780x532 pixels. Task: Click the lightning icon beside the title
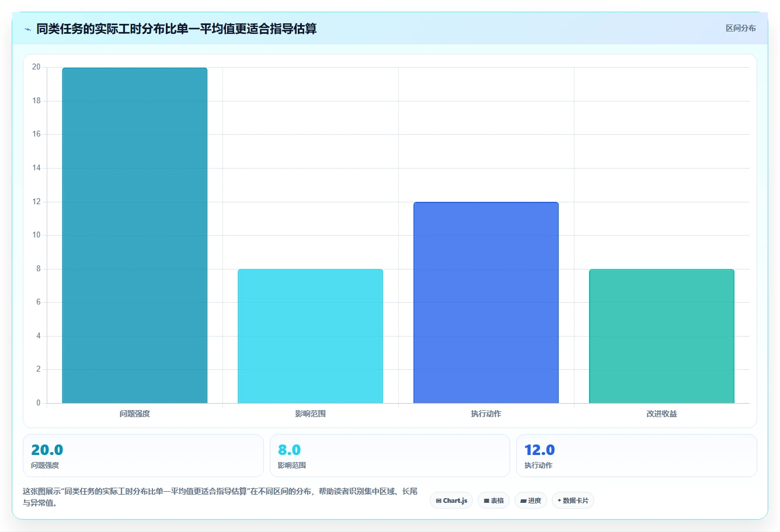coord(27,29)
